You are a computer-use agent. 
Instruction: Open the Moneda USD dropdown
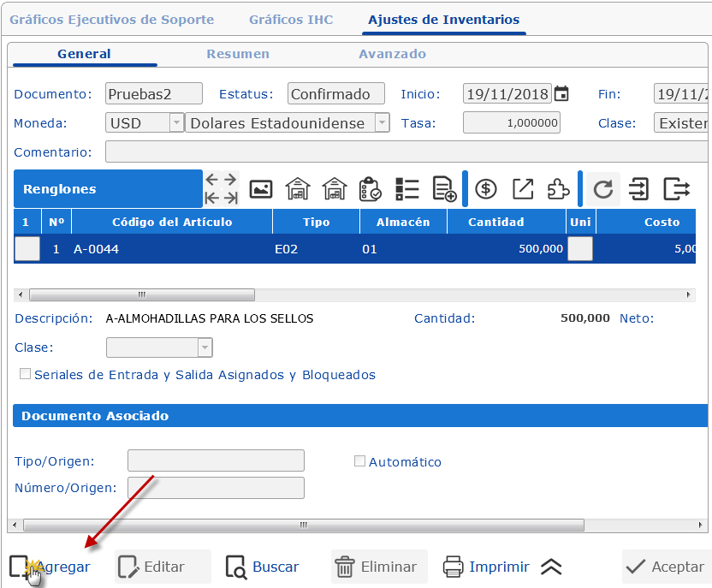176,123
